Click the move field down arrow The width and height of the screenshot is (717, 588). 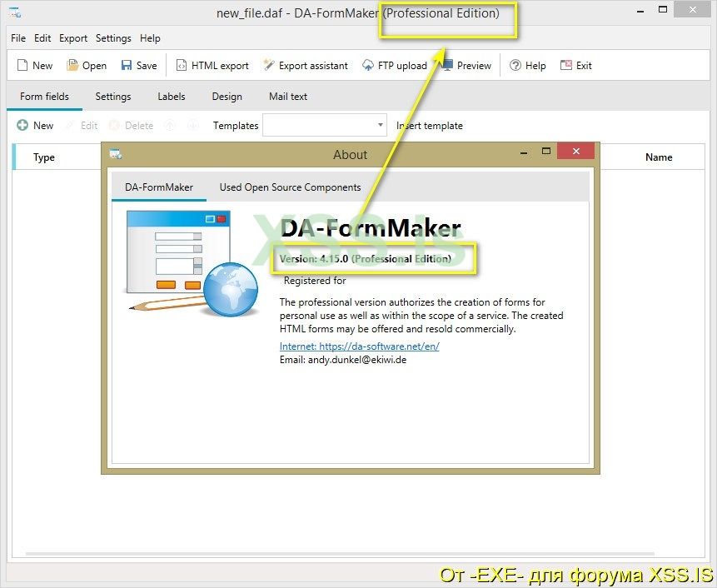tap(193, 125)
